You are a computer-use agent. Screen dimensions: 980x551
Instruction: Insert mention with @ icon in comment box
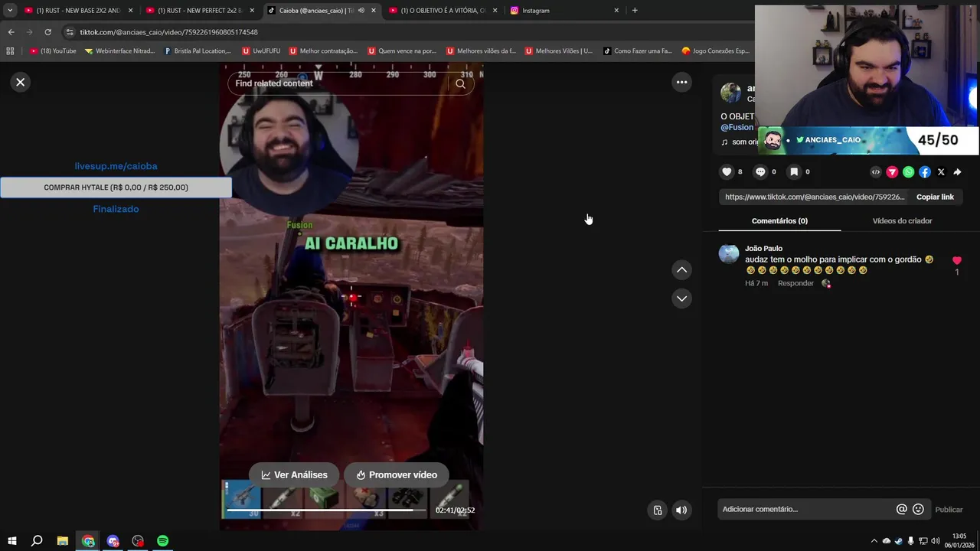(x=901, y=509)
